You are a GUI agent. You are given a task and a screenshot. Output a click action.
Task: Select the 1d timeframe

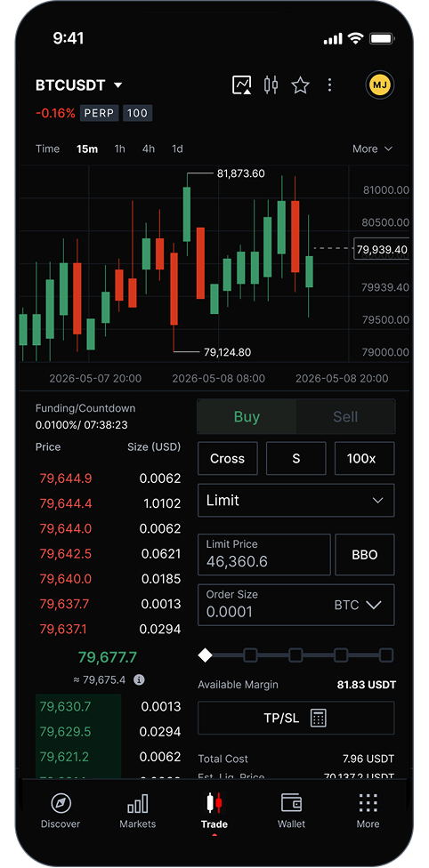[x=177, y=149]
